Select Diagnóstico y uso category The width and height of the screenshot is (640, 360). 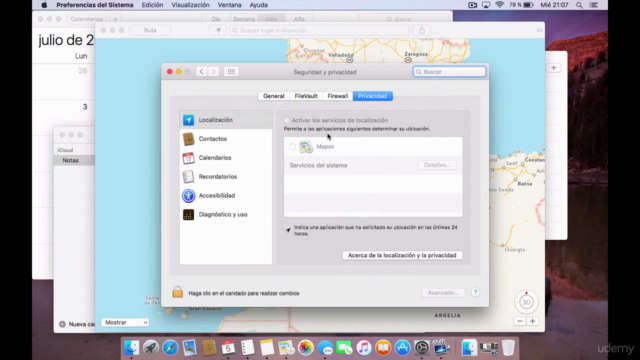pyautogui.click(x=226, y=214)
